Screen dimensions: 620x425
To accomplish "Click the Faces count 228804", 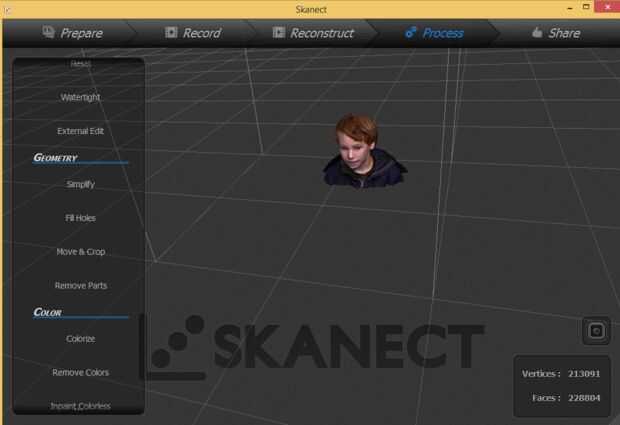I will (584, 398).
